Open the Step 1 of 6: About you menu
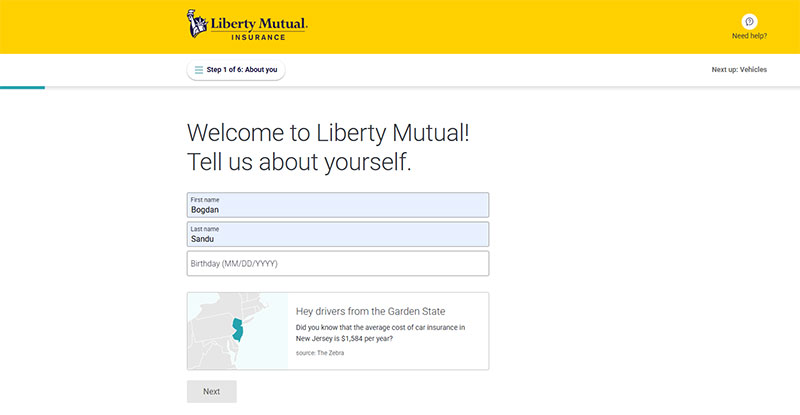This screenshot has width=800, height=415. pos(236,70)
